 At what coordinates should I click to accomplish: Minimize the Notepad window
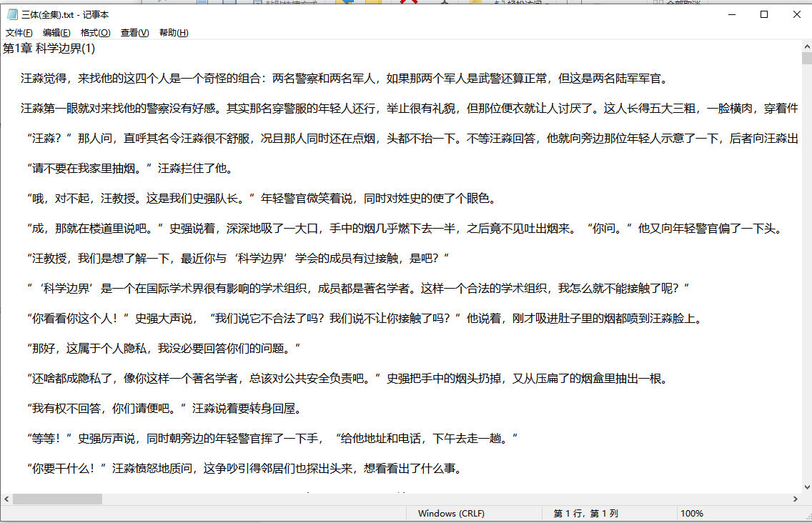point(732,14)
